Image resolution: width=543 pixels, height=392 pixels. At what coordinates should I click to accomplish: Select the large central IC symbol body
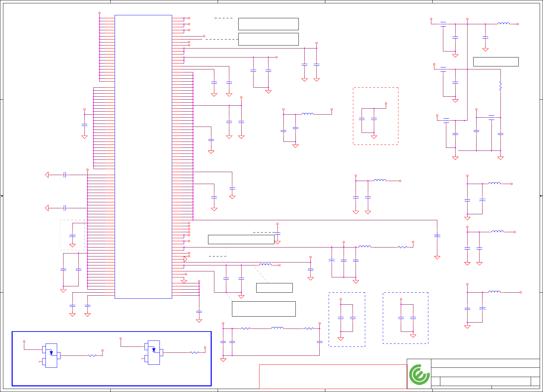pyautogui.click(x=143, y=156)
